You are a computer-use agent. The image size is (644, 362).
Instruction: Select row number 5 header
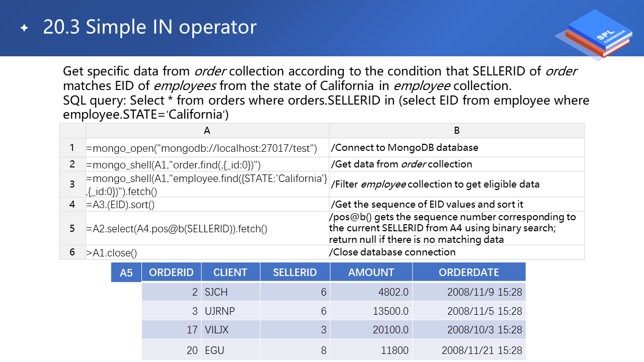[x=72, y=228]
